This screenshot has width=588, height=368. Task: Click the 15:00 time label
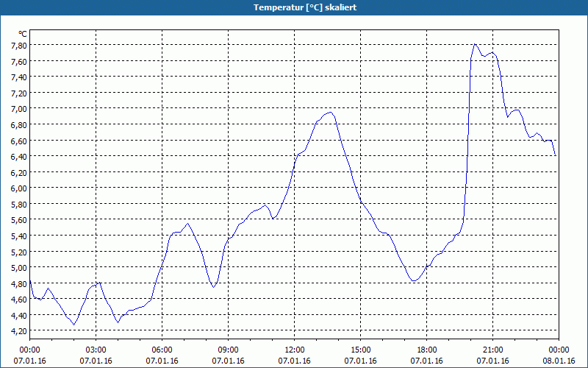pyautogui.click(x=360, y=350)
